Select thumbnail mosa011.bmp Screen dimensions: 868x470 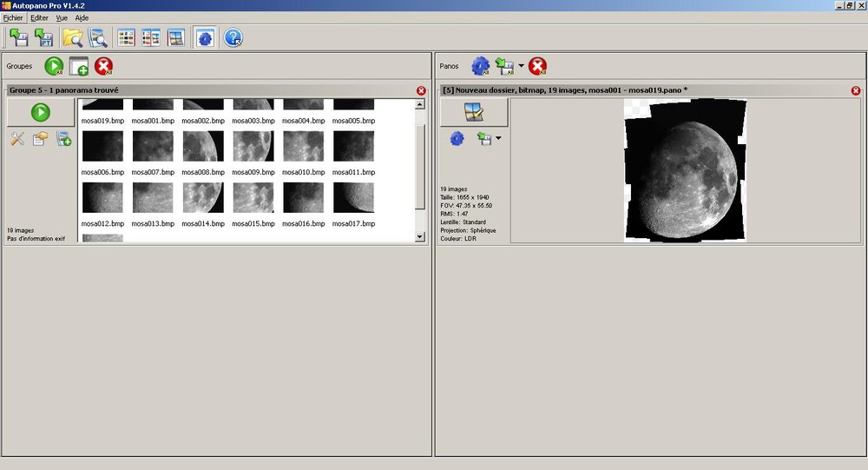(354, 146)
